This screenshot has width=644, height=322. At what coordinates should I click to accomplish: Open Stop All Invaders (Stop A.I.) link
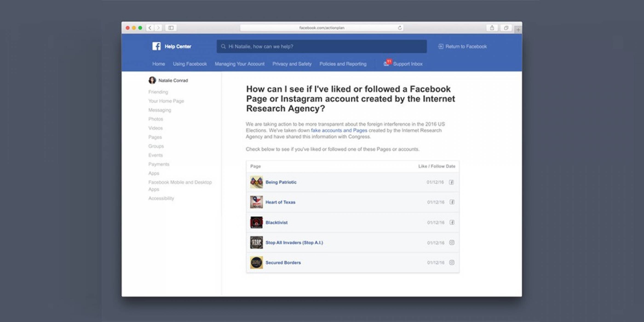[x=294, y=242]
